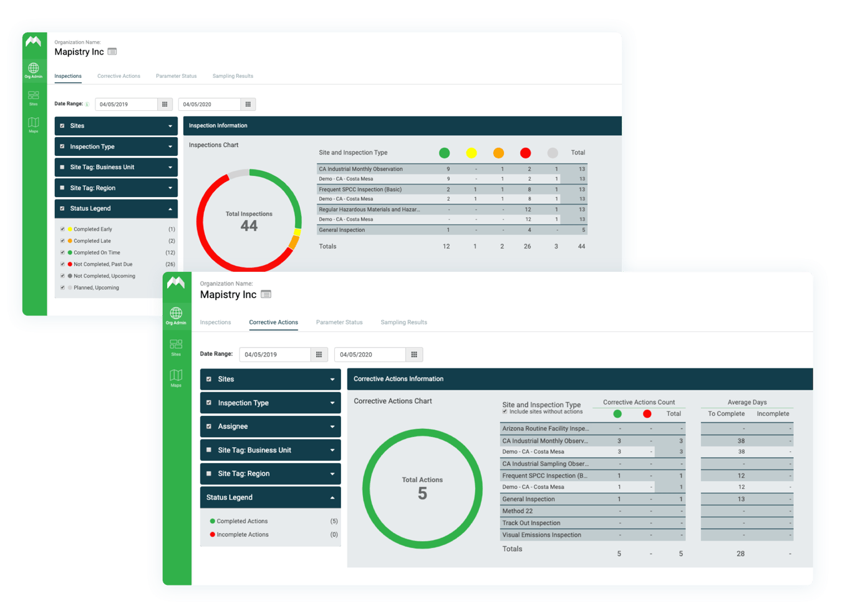The height and width of the screenshot is (616, 850).
Task: Select CA Industrial Monthly Observation row in inspections table
Action: coord(452,169)
